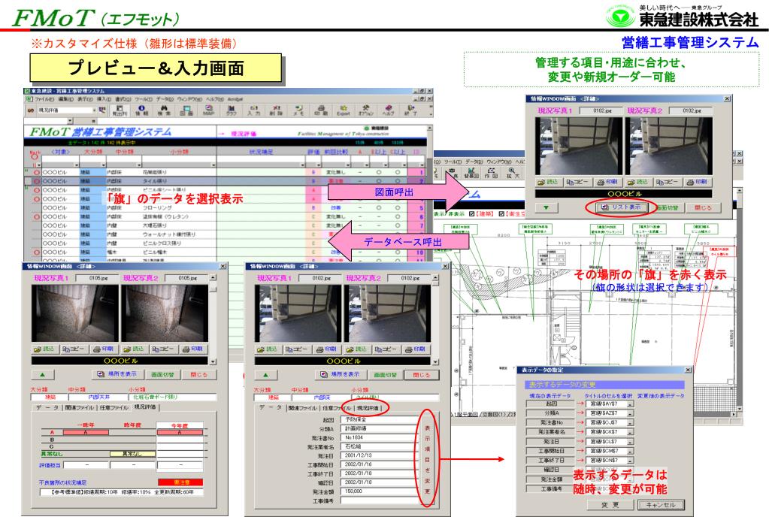This screenshot has height=532, width=769.
Task: Click 画面切替 in the bottom 0102.jpg window
Action: tap(386, 375)
